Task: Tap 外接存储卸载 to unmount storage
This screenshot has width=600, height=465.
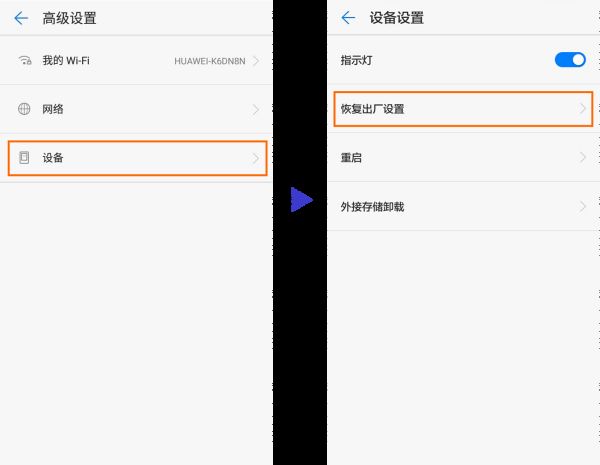Action: [x=373, y=206]
